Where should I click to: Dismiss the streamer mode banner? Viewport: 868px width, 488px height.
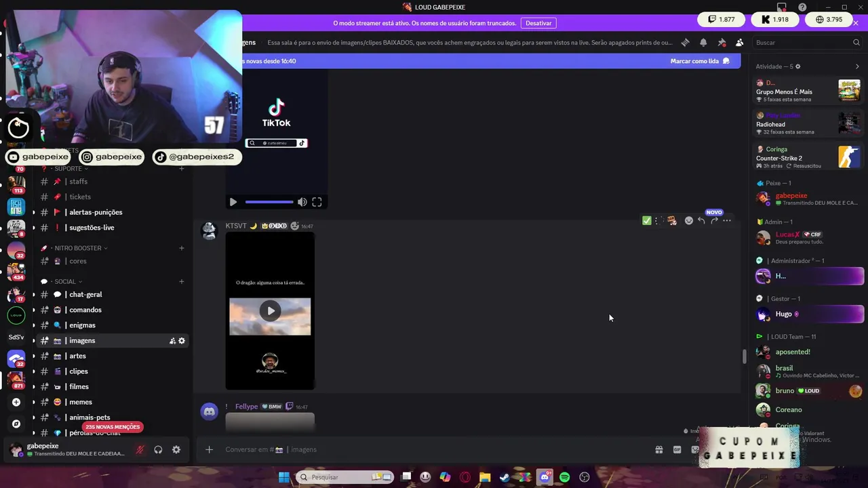(856, 23)
